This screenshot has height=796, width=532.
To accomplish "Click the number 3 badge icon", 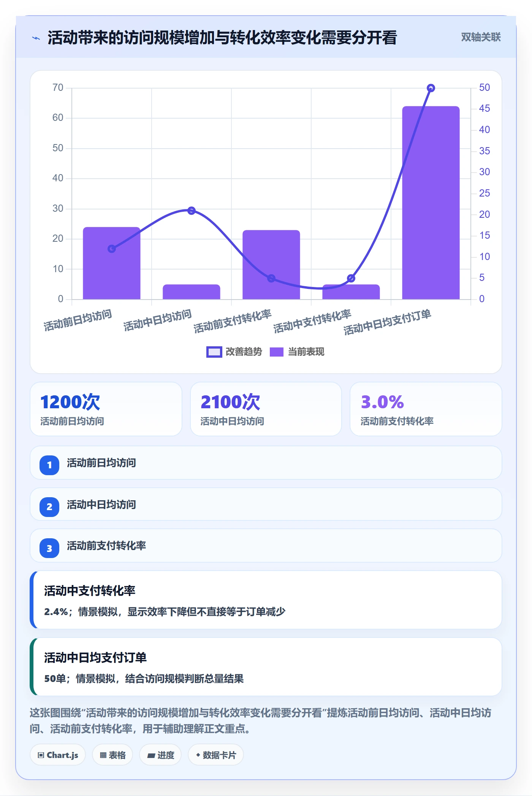I will [x=49, y=548].
